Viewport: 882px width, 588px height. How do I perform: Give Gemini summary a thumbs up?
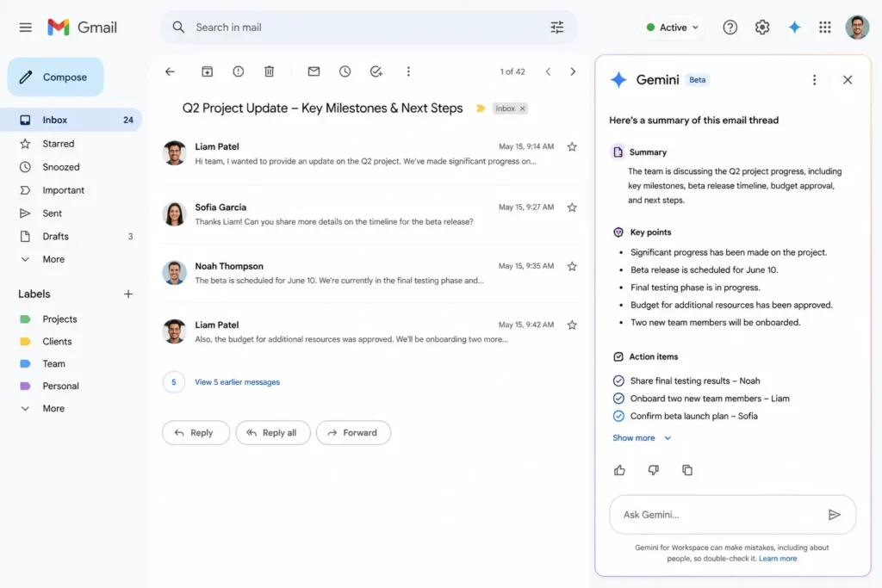point(619,470)
